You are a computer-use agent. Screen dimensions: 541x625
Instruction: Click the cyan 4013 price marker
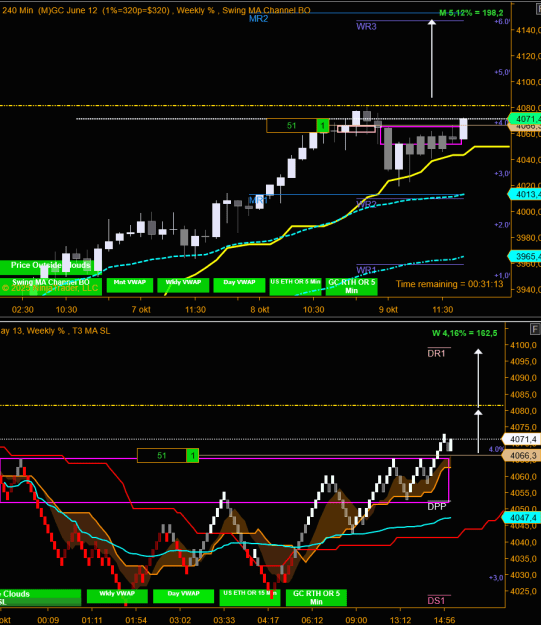[525, 195]
